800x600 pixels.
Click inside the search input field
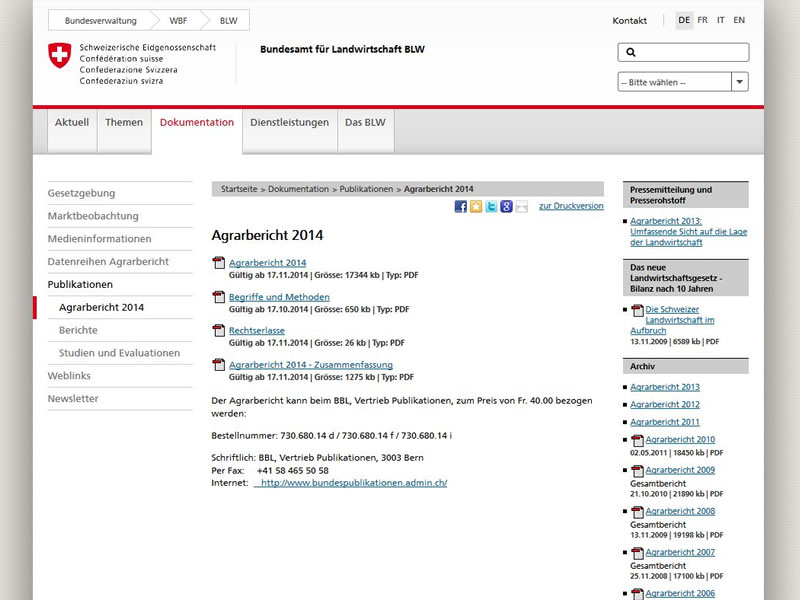(x=690, y=50)
